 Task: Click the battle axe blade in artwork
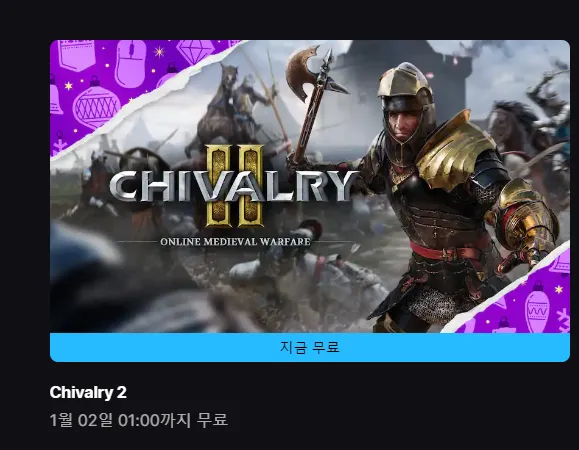click(304, 74)
